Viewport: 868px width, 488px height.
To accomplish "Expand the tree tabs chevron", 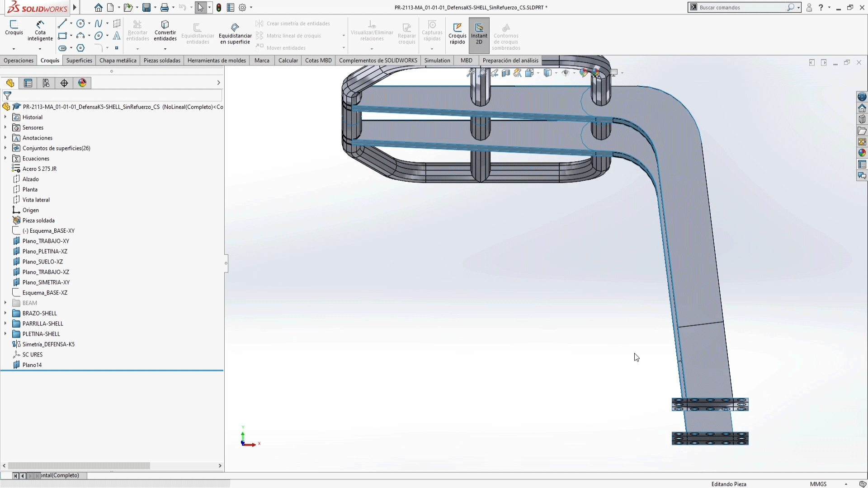I will pyautogui.click(x=219, y=83).
